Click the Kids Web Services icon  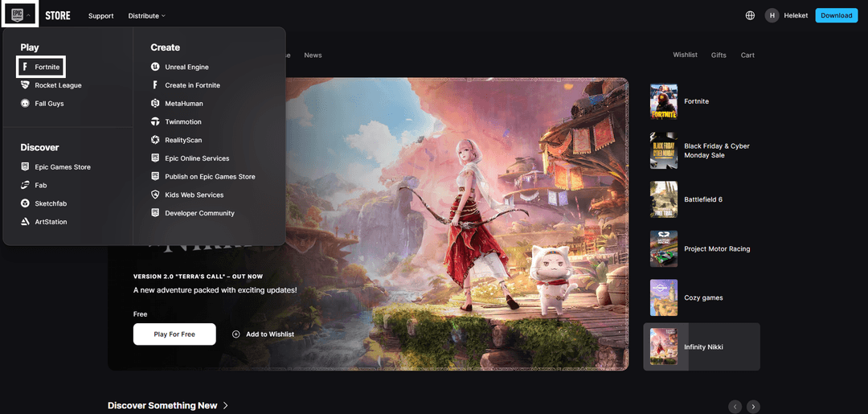point(155,195)
